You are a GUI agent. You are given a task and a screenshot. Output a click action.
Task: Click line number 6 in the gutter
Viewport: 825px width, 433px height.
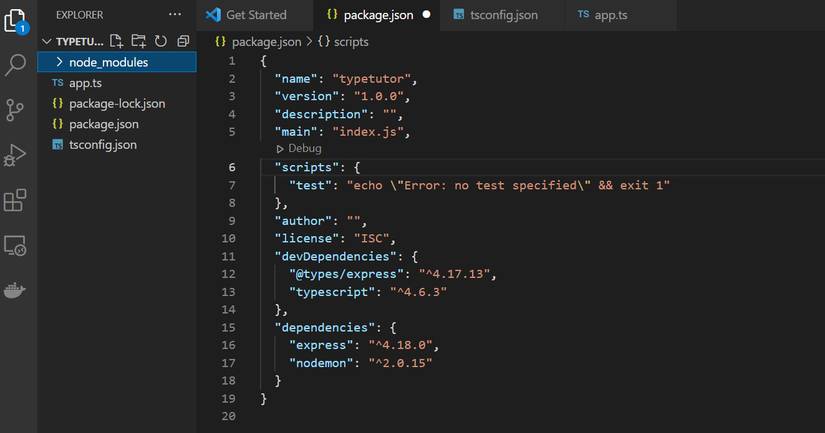(232, 167)
